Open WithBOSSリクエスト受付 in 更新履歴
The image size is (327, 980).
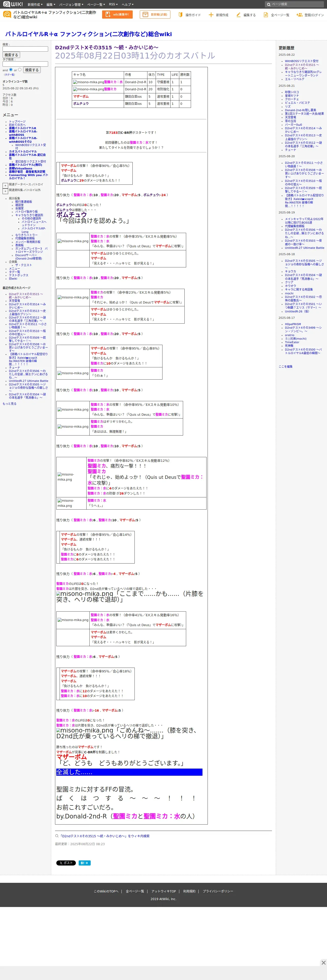coord(302,61)
